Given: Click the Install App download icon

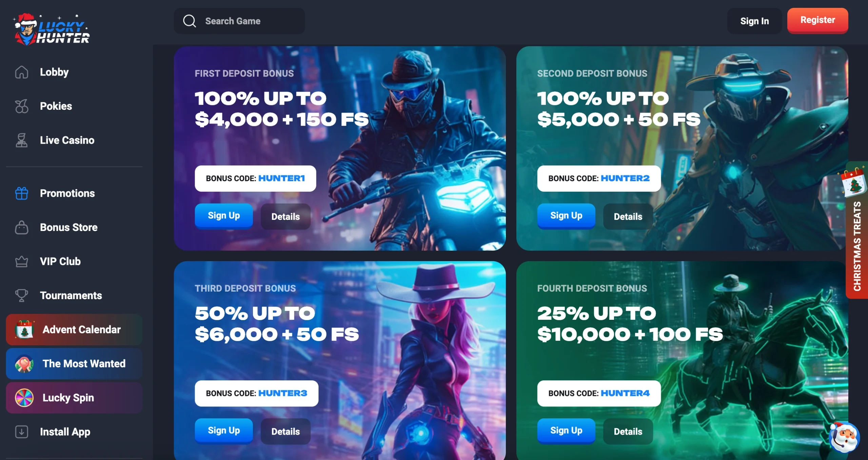Looking at the screenshot, I should coord(21,432).
